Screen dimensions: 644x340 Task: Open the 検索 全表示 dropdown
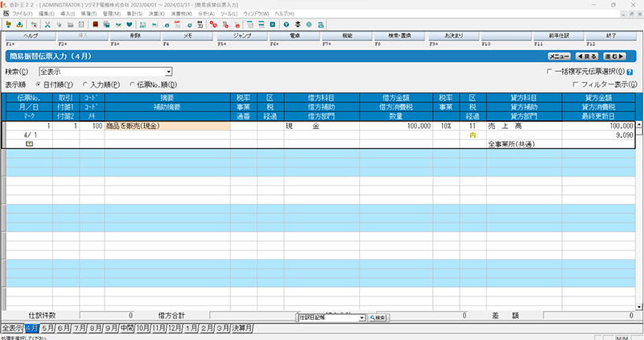point(169,72)
